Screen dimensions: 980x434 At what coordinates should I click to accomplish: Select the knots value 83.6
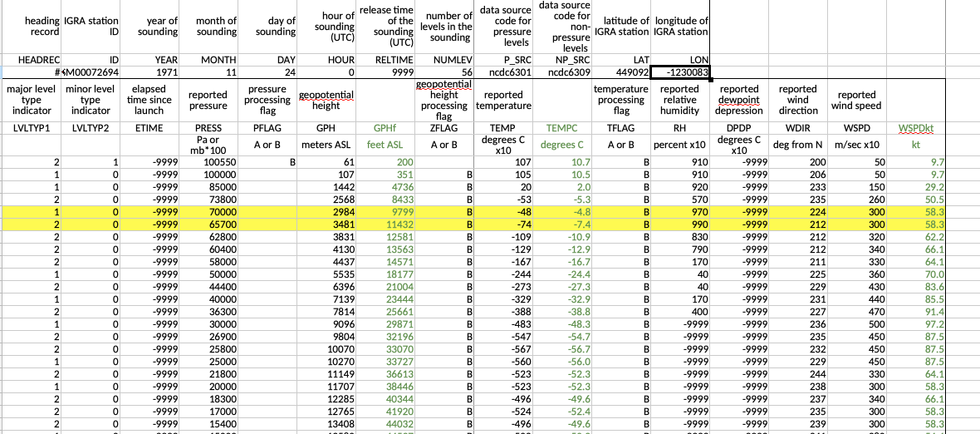point(915,286)
